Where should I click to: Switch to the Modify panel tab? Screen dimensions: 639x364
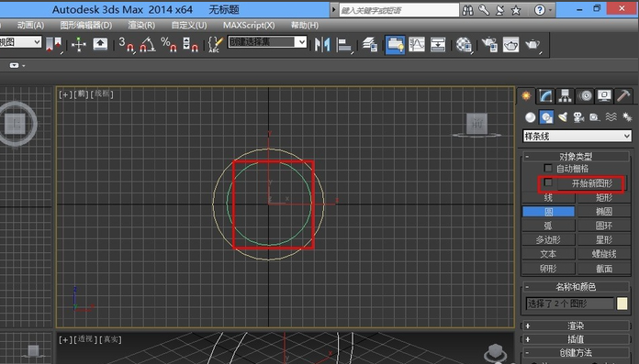[x=545, y=95]
